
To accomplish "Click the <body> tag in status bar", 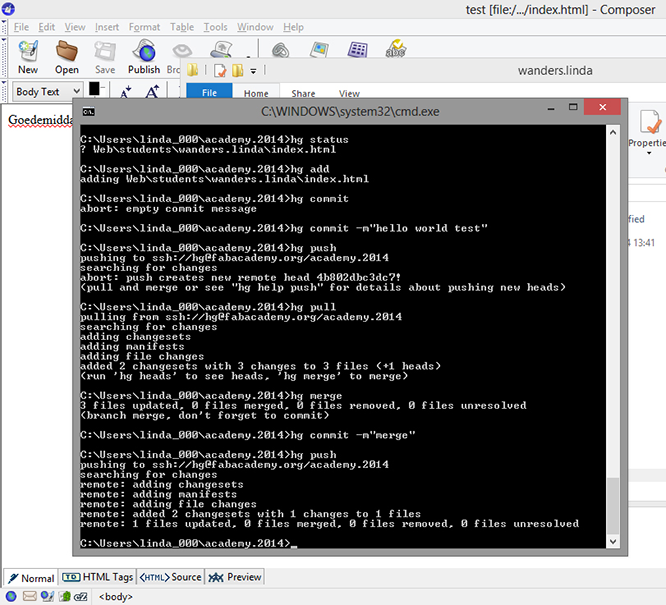I will [116, 597].
